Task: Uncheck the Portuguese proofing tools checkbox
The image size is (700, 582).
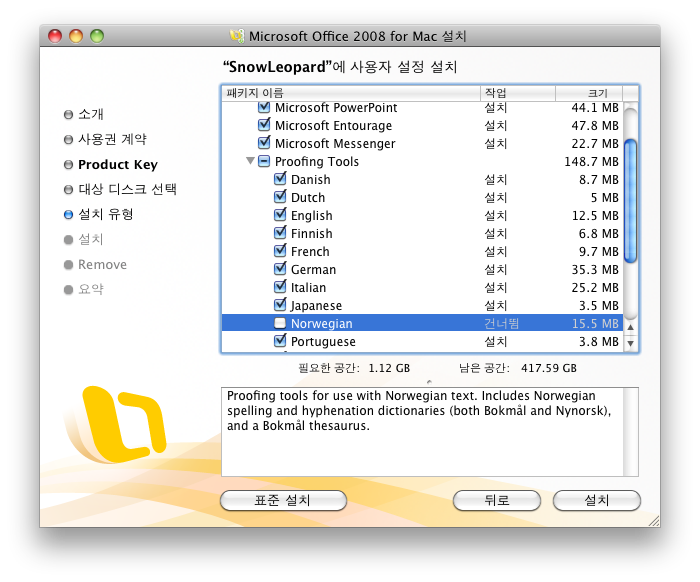Action: click(x=280, y=341)
